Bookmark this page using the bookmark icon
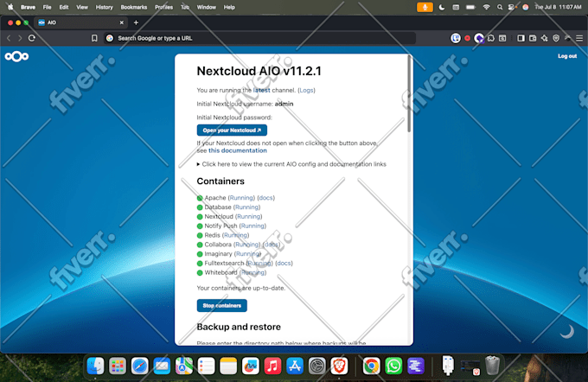The width and height of the screenshot is (588, 382). click(x=94, y=38)
